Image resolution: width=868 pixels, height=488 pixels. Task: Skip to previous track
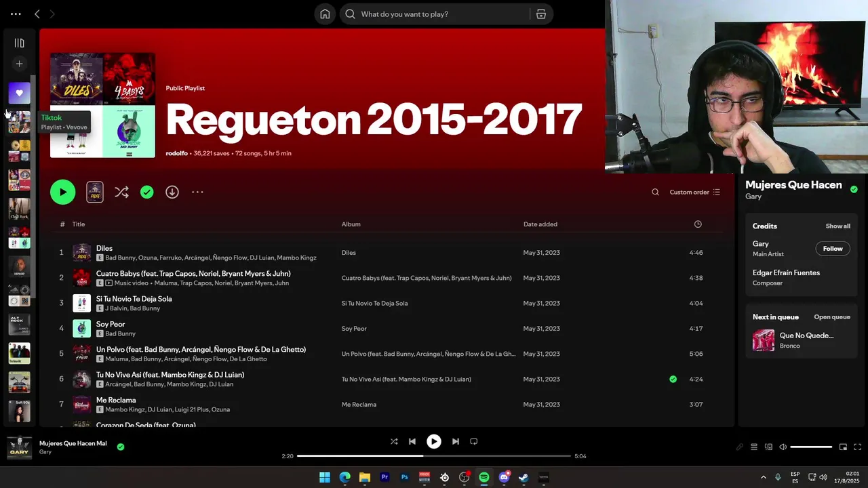pos(412,441)
